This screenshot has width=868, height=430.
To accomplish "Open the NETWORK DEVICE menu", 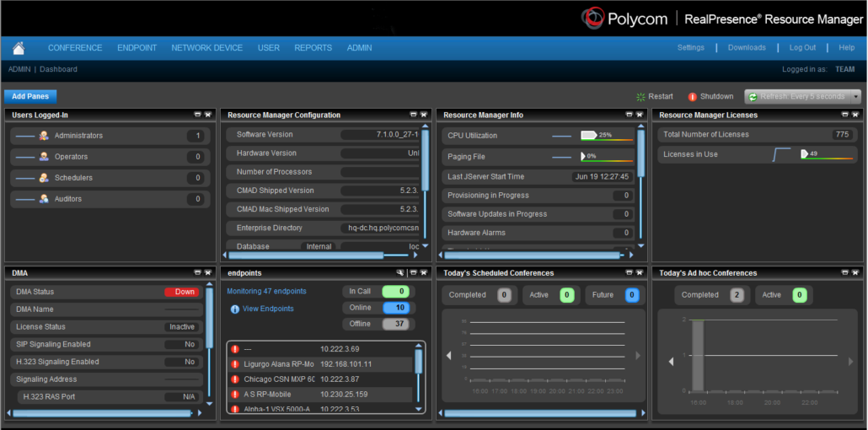I will coord(207,48).
